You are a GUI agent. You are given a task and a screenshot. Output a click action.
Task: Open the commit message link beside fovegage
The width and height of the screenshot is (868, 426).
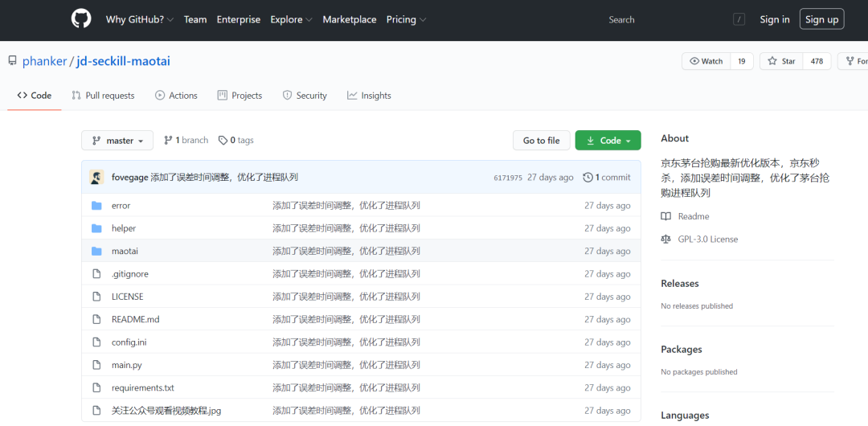pyautogui.click(x=225, y=178)
